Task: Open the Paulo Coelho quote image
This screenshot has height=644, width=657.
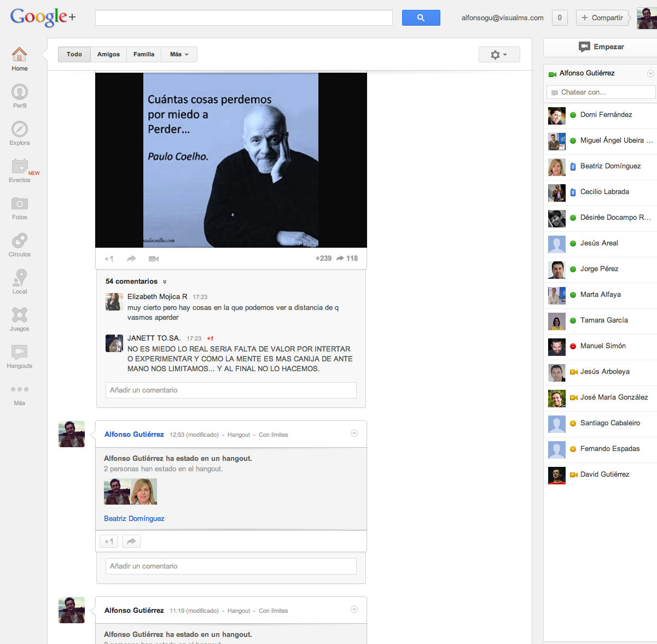Action: pos(231,160)
